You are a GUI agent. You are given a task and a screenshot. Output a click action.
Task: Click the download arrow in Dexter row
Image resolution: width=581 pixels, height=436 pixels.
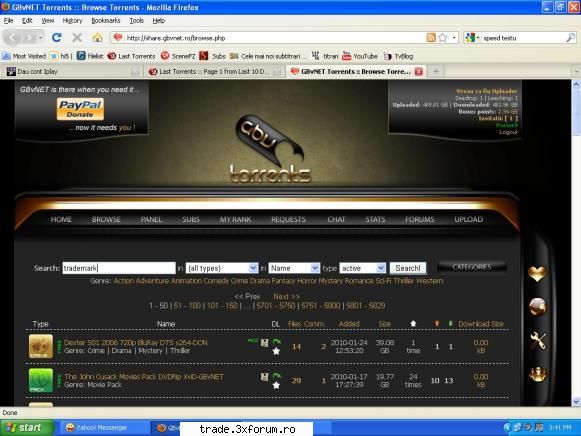click(x=276, y=342)
